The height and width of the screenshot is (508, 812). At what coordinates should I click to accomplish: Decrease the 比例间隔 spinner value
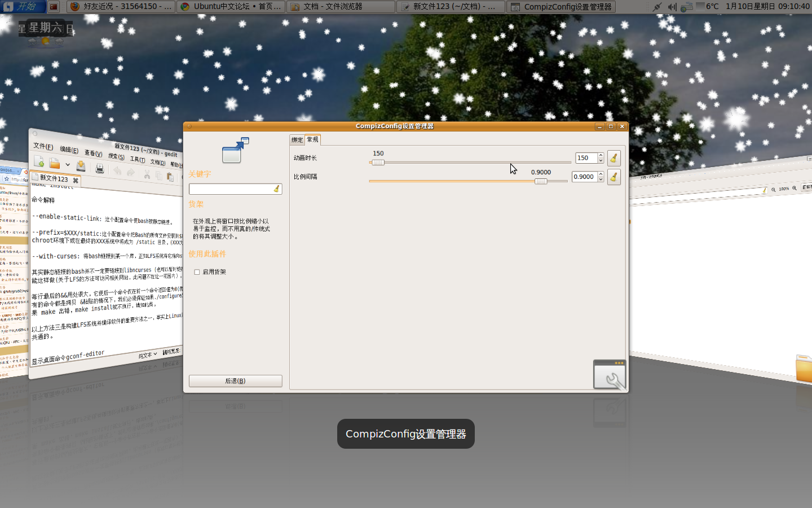click(601, 179)
